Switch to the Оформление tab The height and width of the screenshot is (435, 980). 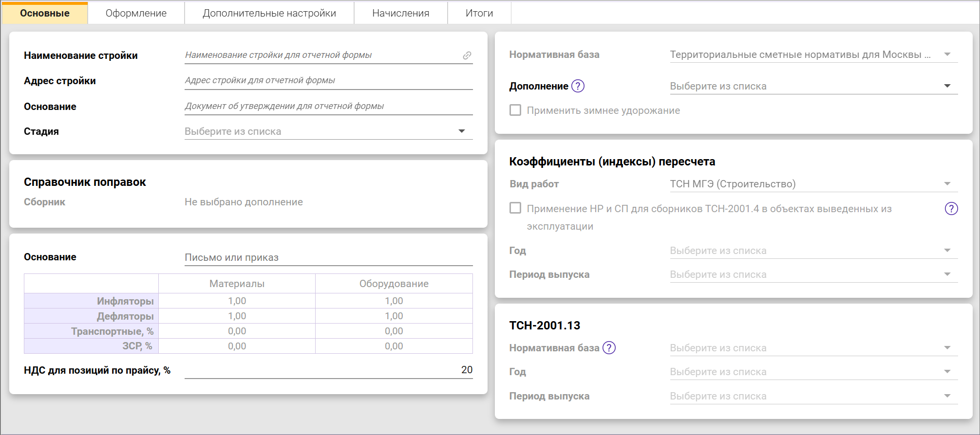(136, 13)
